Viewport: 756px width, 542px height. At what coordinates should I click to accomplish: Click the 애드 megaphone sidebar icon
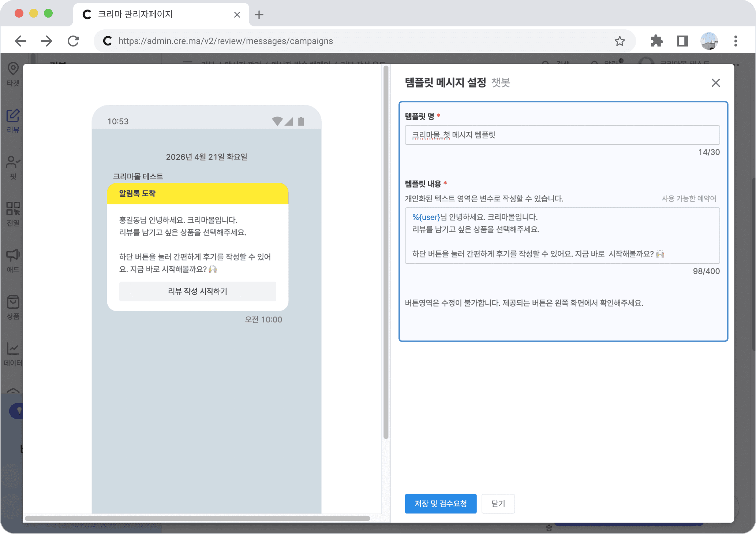[13, 255]
